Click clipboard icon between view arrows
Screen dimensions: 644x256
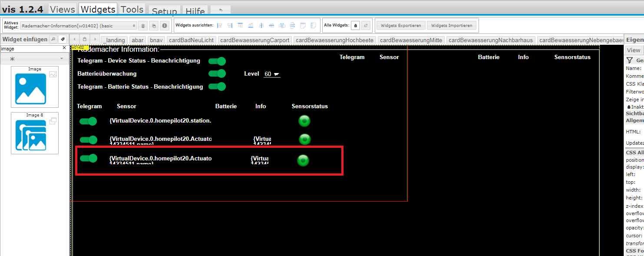tap(85, 39)
